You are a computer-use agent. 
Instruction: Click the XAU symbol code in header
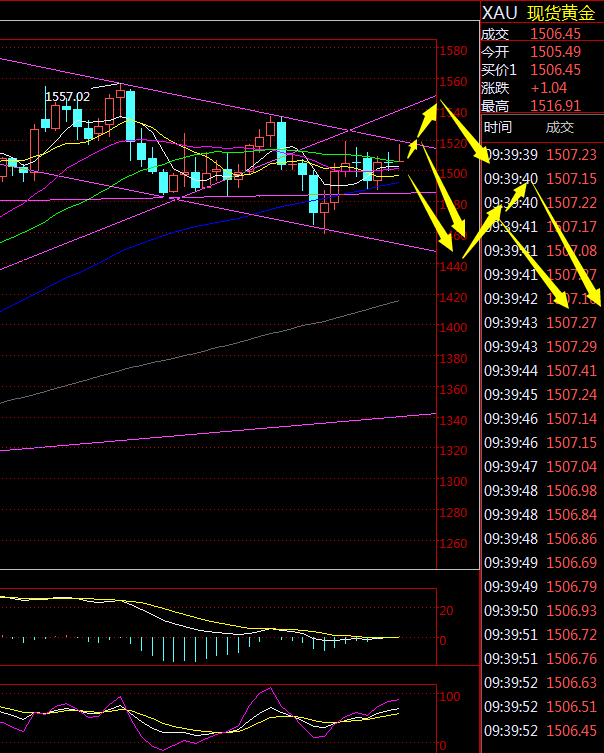(x=499, y=13)
